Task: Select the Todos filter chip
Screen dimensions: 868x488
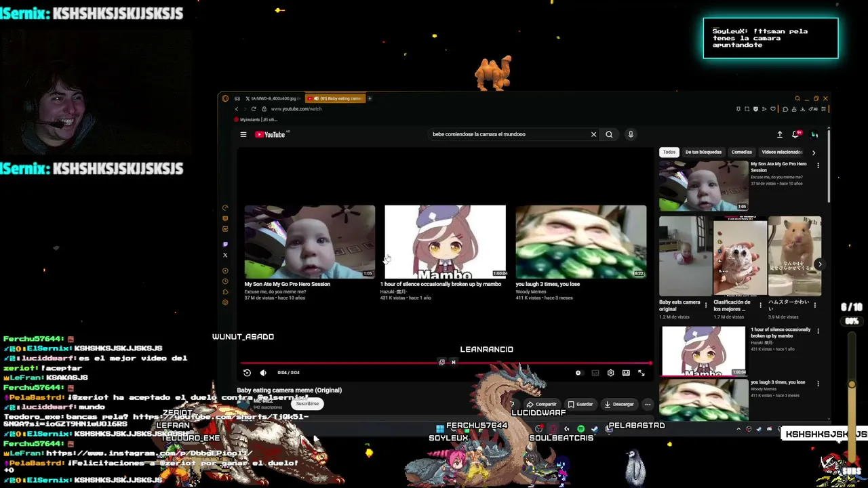Action: tap(669, 152)
